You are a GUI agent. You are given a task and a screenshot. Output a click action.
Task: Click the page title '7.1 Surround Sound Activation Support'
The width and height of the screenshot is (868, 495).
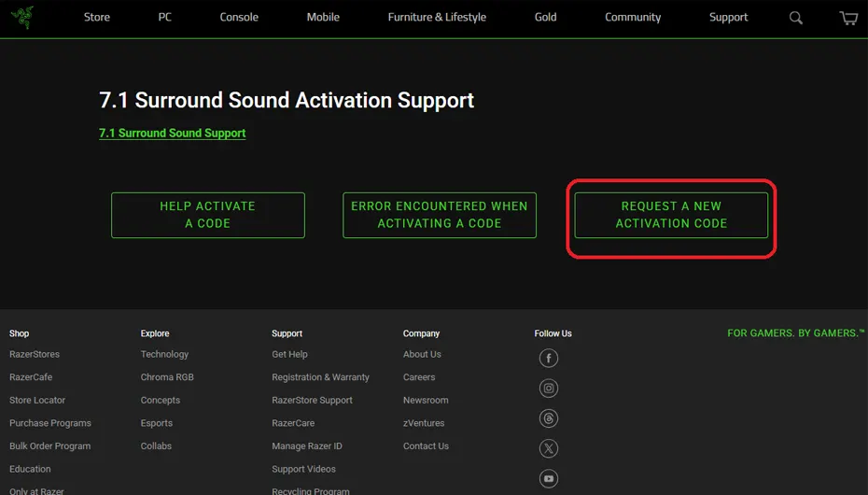[x=287, y=100]
